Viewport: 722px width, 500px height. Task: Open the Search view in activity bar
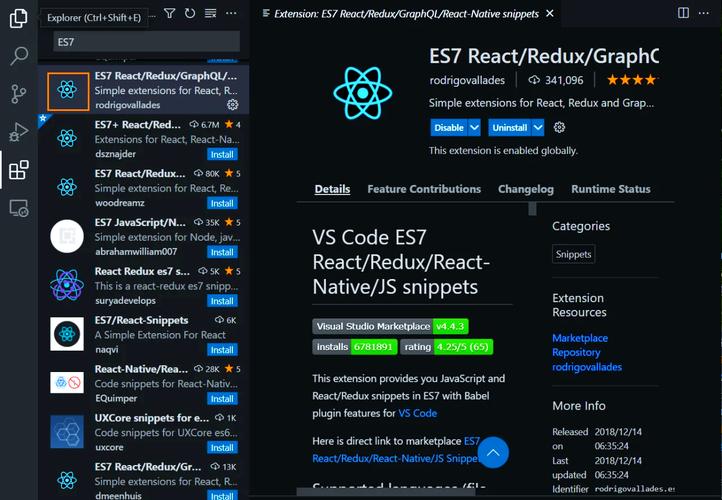pos(18,56)
